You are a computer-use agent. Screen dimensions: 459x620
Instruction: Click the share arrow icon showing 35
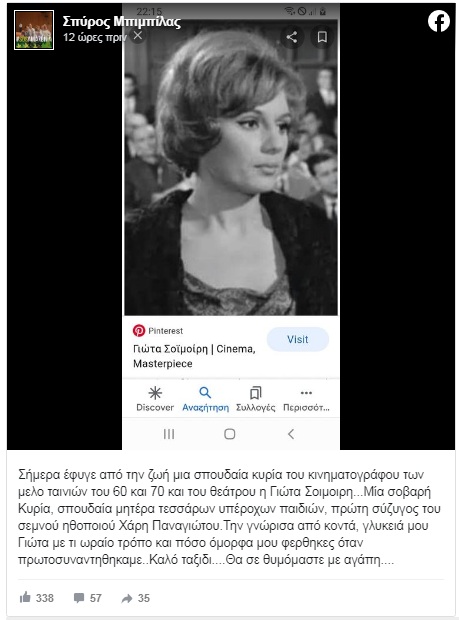tap(127, 598)
